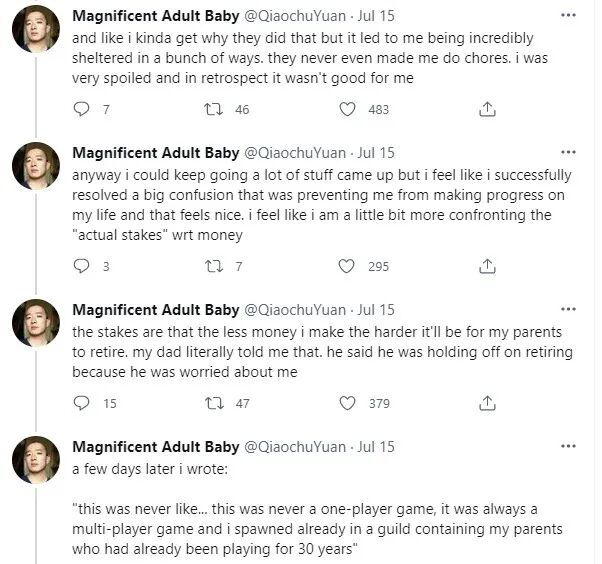Open more menu on the "actual stakes" tweet
This screenshot has width=602, height=564.
tap(569, 153)
